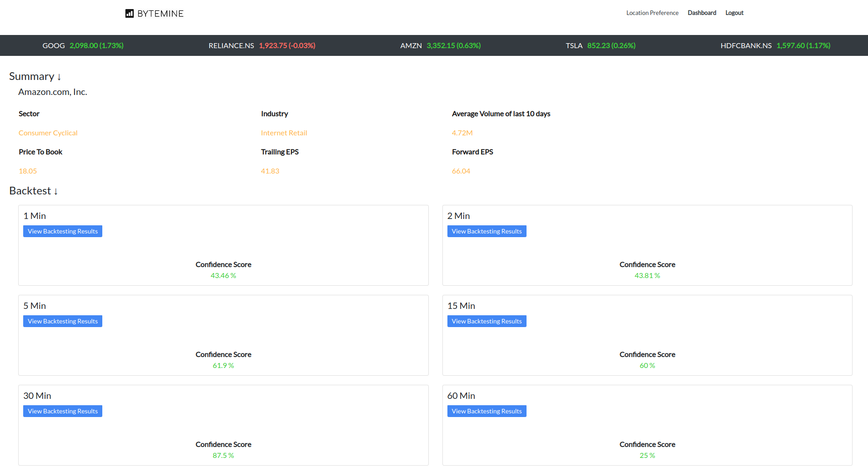The width and height of the screenshot is (868, 472).
Task: Collapse the Backtest section arrow
Action: 56,191
